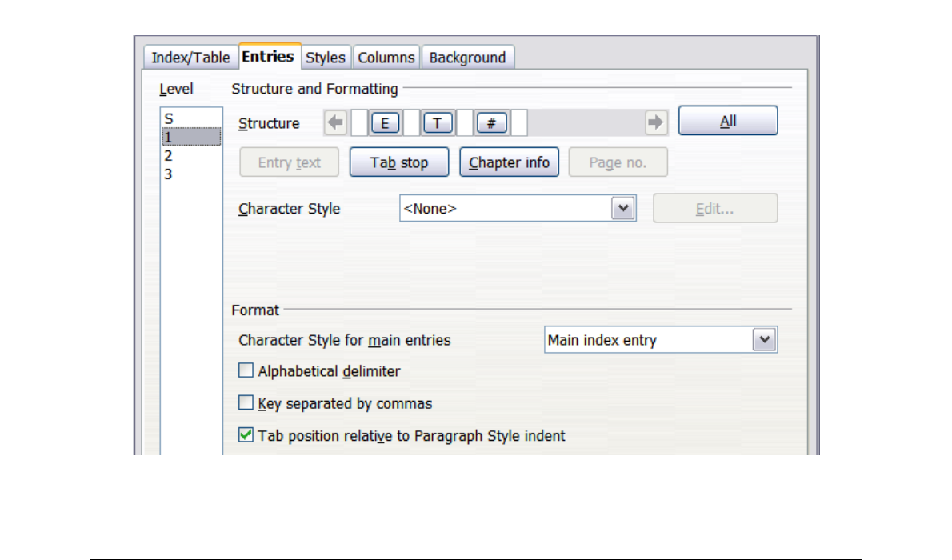Click the Tab stop button
Image resolution: width=952 pixels, height=560 pixels.
[x=399, y=162]
